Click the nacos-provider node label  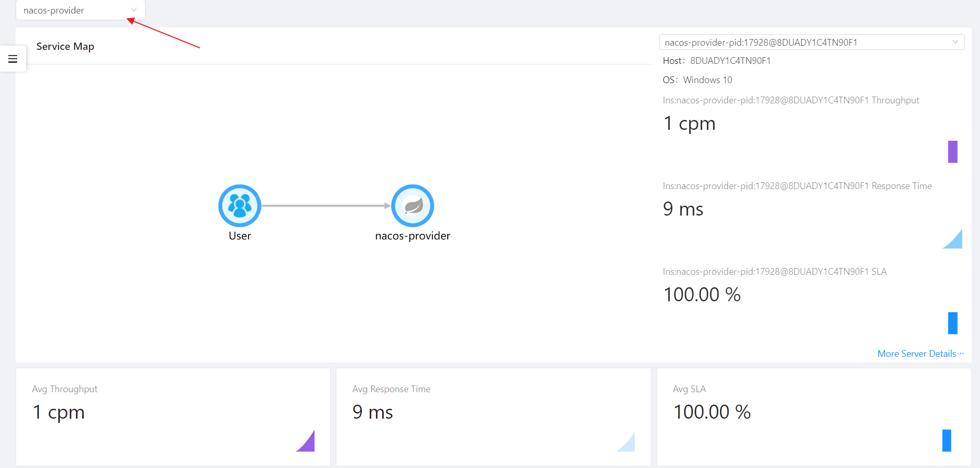point(412,236)
